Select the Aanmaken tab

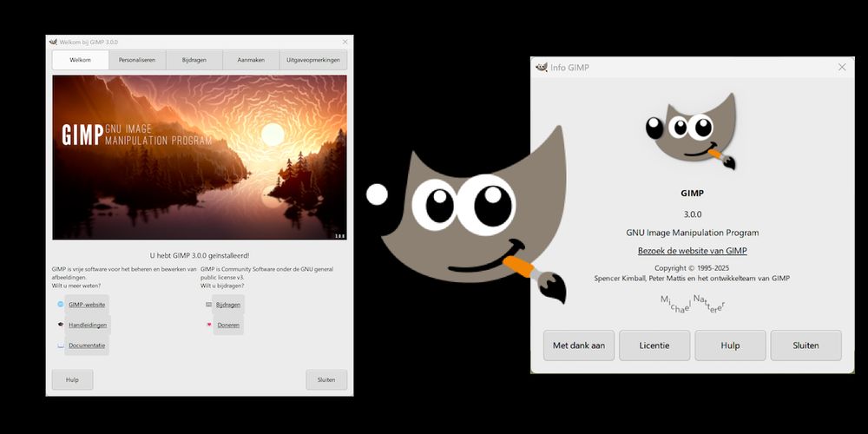tap(252, 60)
